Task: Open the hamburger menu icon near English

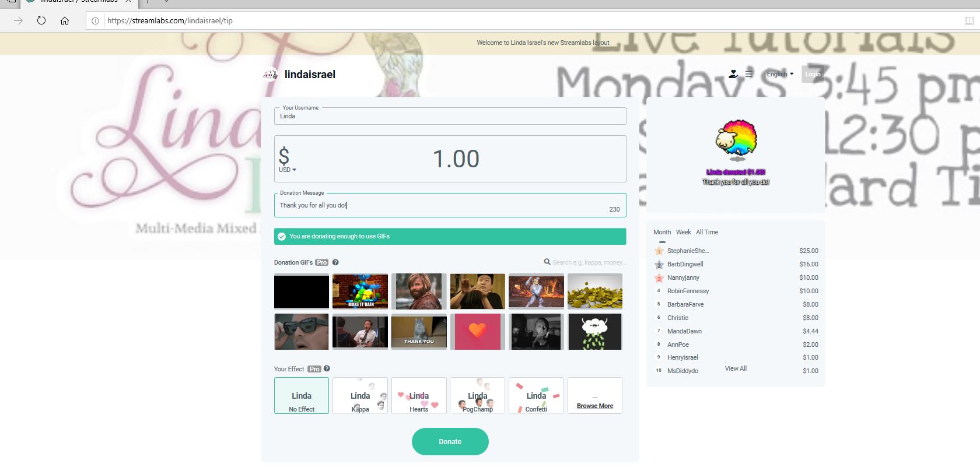Action: [749, 74]
